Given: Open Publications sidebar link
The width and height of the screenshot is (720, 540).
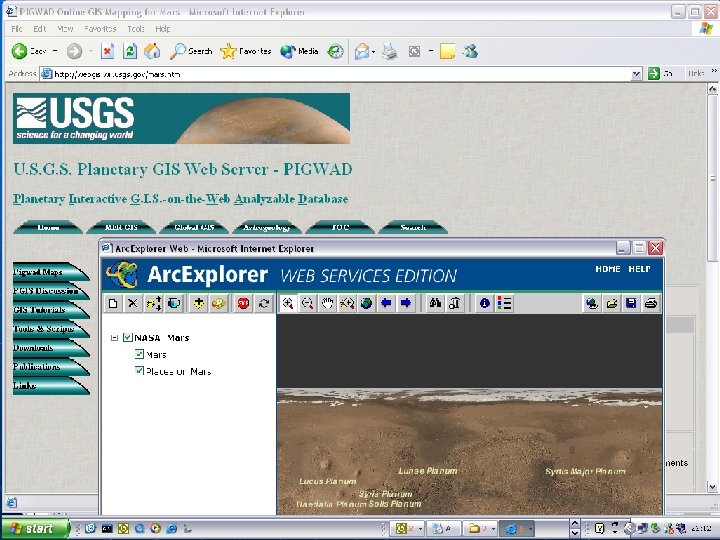Looking at the screenshot, I should tap(51, 366).
